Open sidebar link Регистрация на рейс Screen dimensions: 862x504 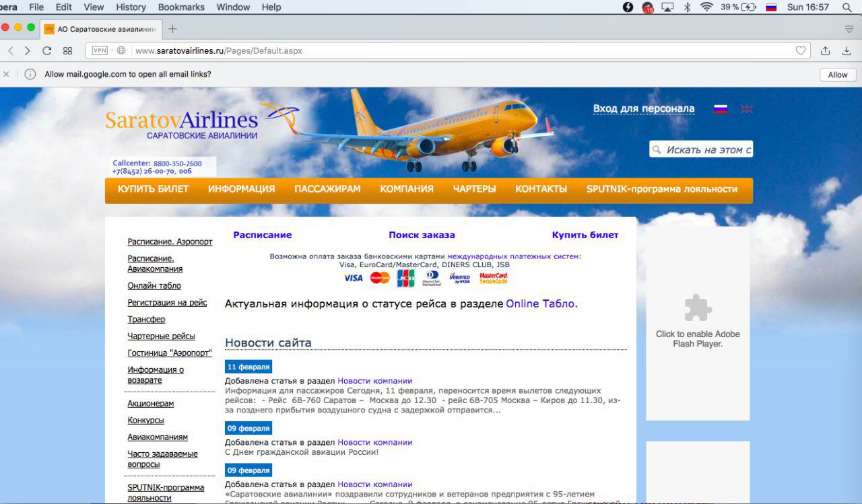point(167,302)
